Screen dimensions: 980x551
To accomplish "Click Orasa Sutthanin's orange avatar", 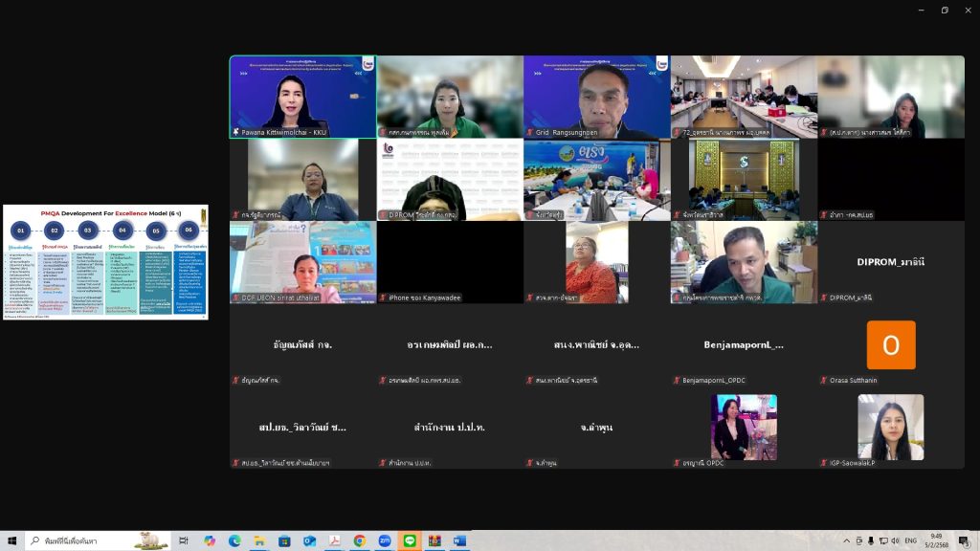I will 890,345.
